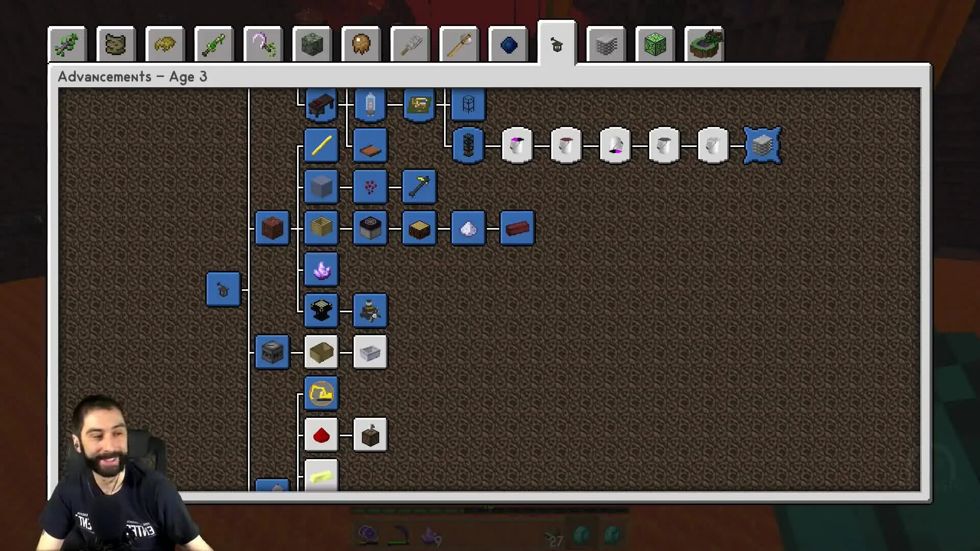Select the dark crafting table advancement

[x=321, y=105]
